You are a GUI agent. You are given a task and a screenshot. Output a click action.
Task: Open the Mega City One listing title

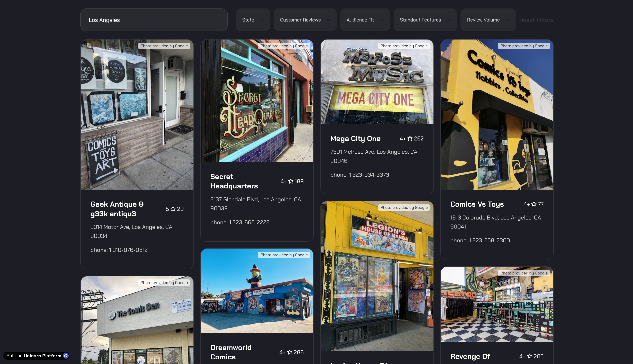click(355, 138)
